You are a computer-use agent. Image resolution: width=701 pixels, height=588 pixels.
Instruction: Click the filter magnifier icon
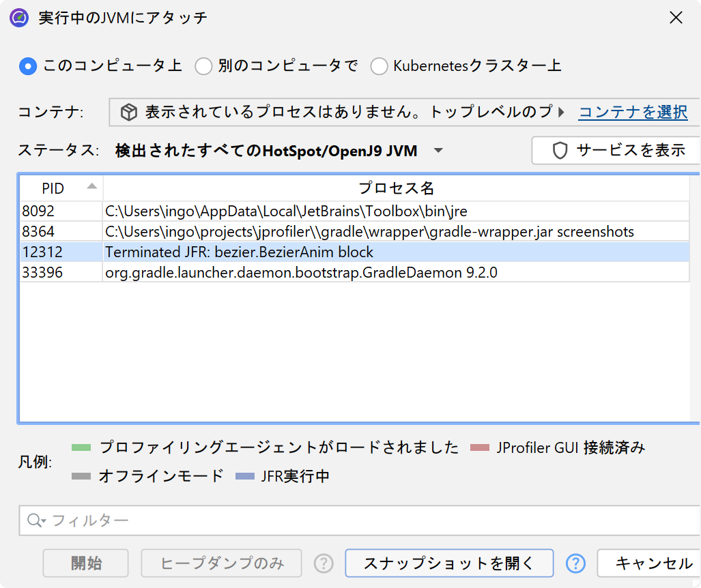tap(34, 521)
